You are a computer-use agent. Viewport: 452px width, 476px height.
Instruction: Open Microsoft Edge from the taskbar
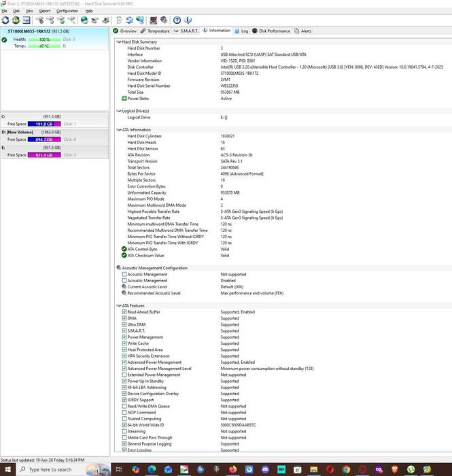(x=152, y=469)
